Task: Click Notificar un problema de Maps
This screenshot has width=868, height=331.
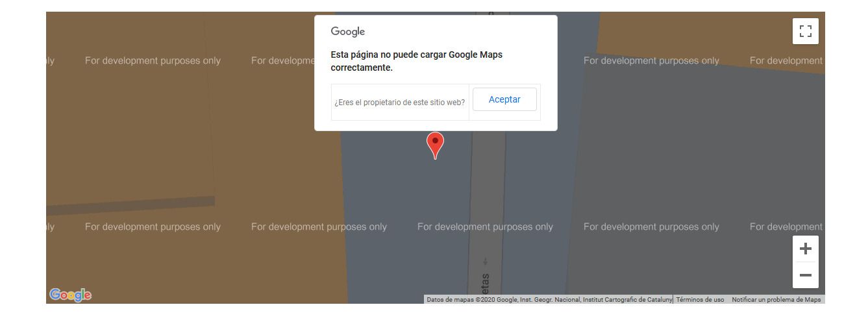Action: (776, 300)
